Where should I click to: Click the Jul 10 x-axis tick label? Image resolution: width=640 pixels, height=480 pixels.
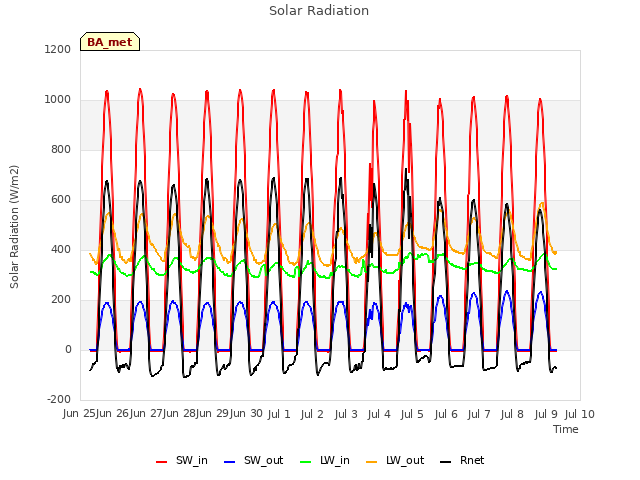580,414
